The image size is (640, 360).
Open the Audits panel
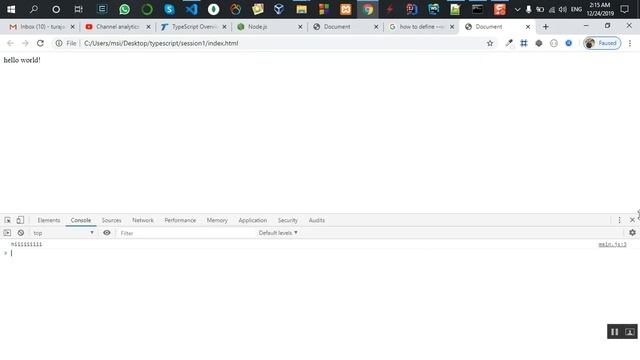click(x=316, y=220)
